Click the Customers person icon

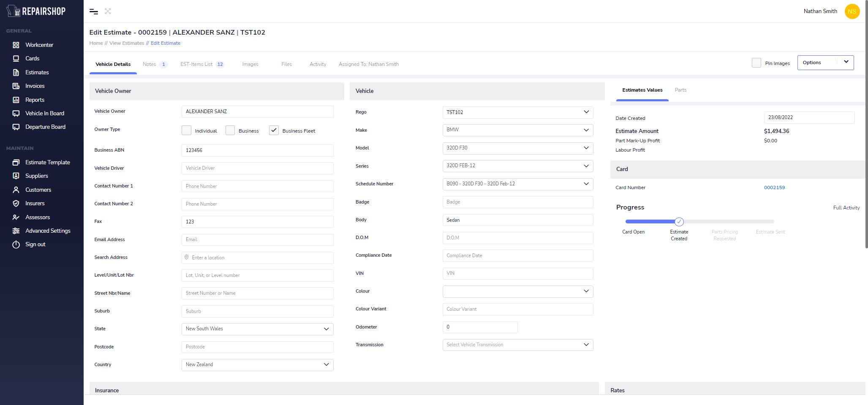16,190
